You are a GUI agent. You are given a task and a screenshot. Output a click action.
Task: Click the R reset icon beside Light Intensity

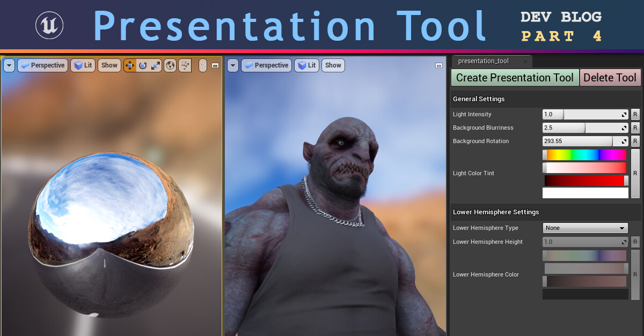635,114
